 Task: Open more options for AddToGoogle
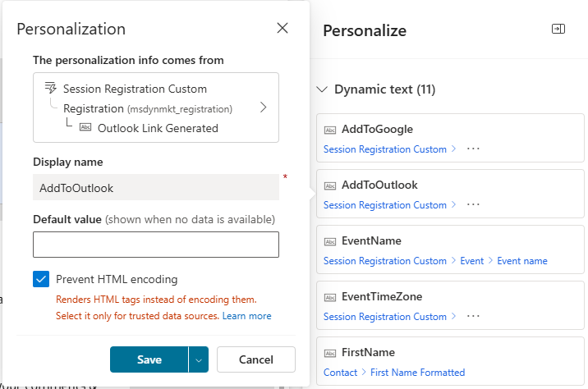pyautogui.click(x=472, y=149)
